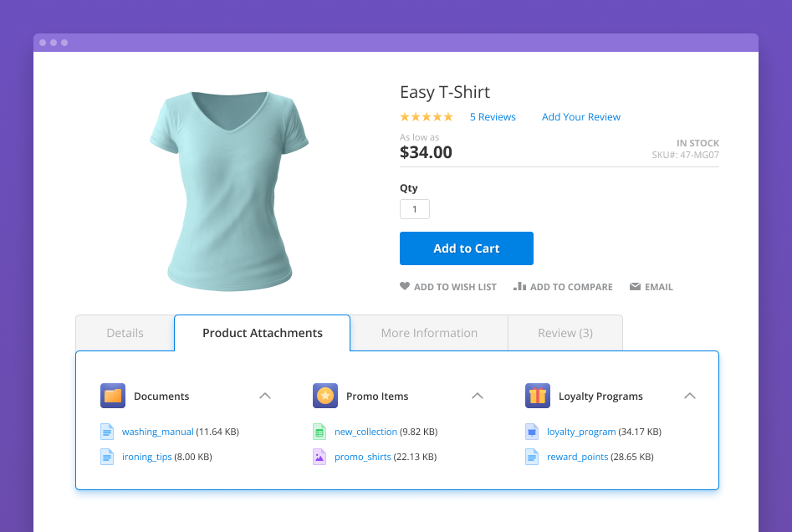
Task: Collapse the Loyalty Programs section
Action: point(690,396)
